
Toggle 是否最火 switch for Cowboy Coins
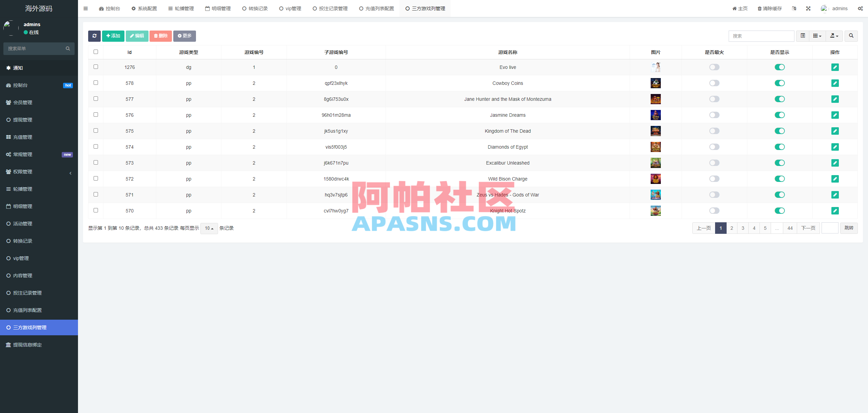click(x=714, y=83)
